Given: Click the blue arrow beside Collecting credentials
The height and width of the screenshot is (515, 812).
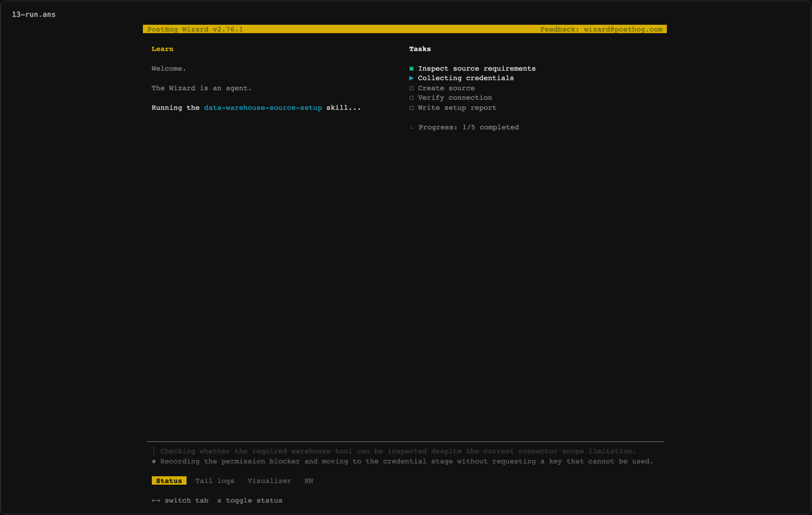Looking at the screenshot, I should [x=412, y=78].
